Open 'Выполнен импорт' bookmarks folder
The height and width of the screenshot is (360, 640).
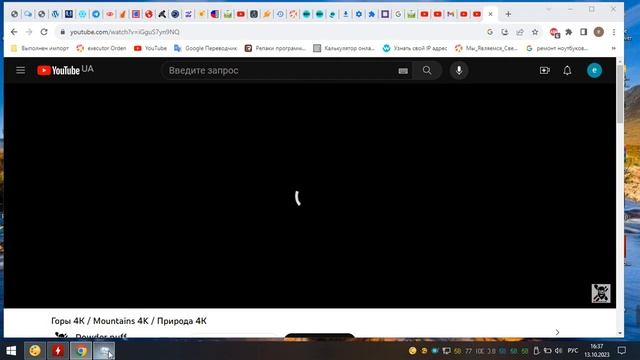(40, 48)
